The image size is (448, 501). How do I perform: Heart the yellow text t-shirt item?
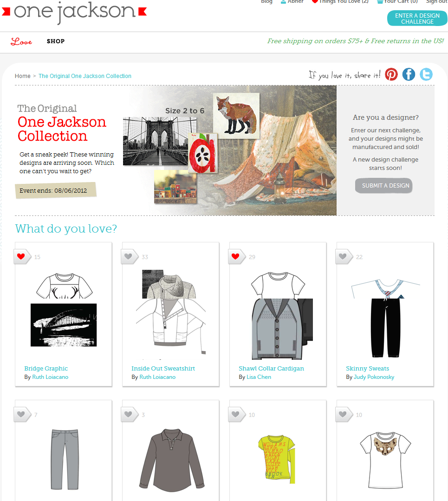click(235, 415)
